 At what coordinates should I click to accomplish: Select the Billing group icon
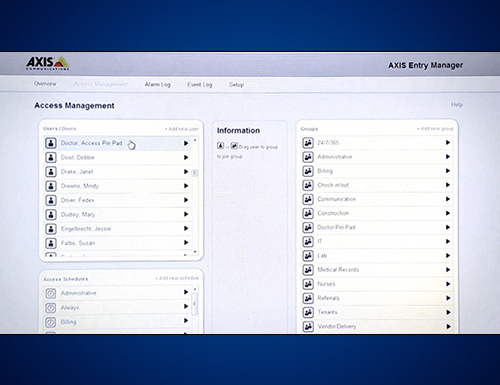308,171
